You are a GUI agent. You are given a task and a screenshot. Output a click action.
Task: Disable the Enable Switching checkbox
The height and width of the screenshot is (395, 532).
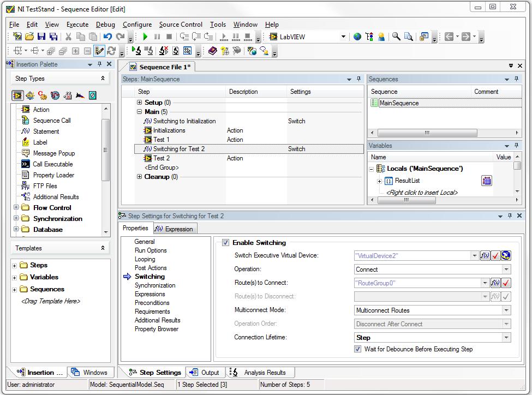click(225, 243)
